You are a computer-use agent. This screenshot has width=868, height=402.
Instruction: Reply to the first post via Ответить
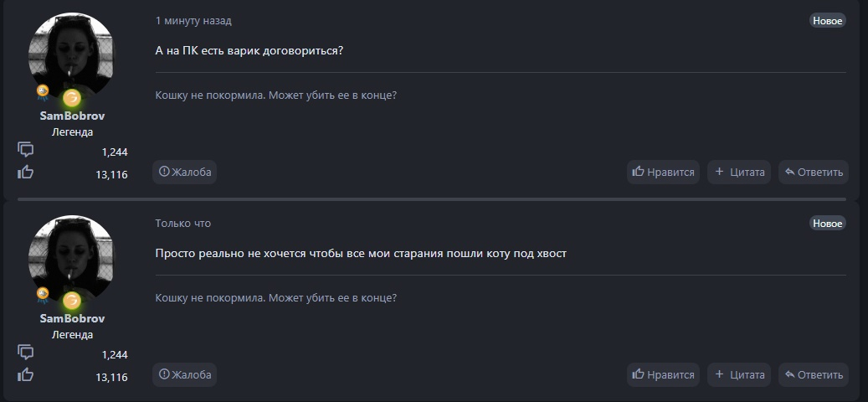tap(813, 173)
